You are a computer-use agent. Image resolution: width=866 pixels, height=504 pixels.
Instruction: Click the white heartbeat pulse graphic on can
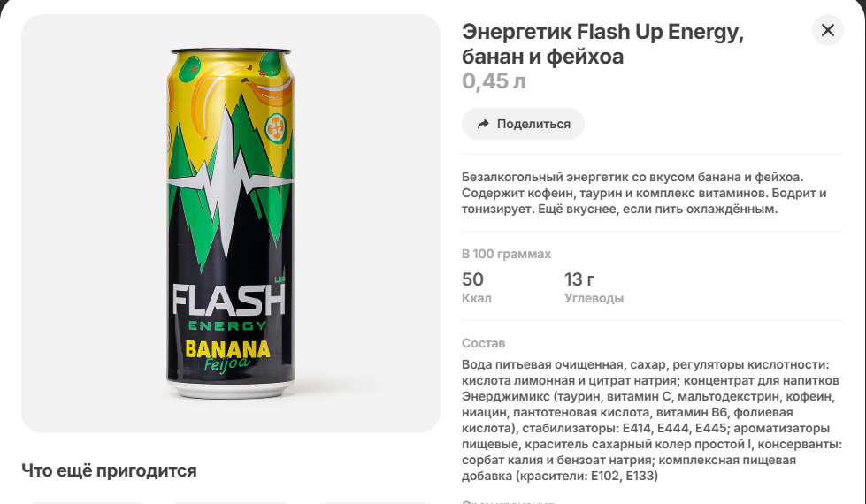coord(230,180)
